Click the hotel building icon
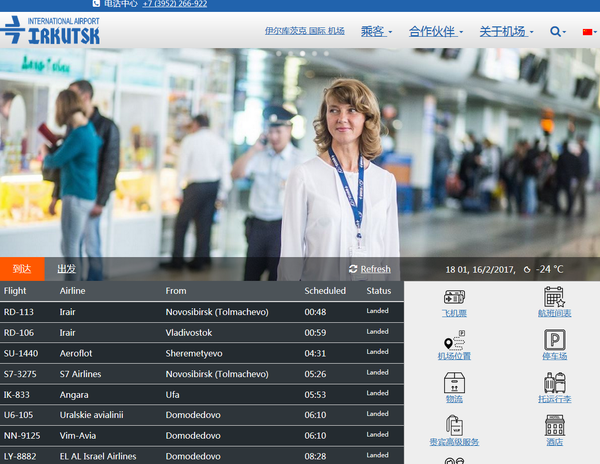Image resolution: width=600 pixels, height=464 pixels. [x=554, y=424]
